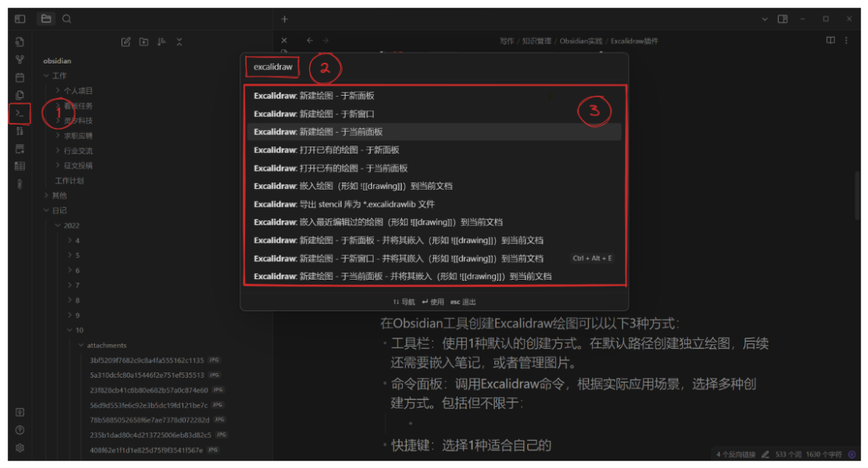Click the last ribbon icon below the table icon
This screenshot has width=868, height=468.
[20, 184]
